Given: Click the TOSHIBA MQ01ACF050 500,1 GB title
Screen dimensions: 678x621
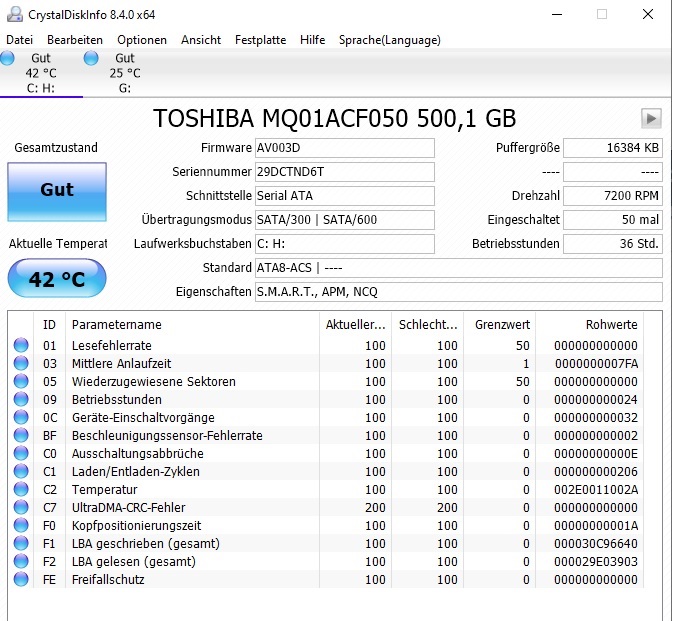Looking at the screenshot, I should point(334,118).
